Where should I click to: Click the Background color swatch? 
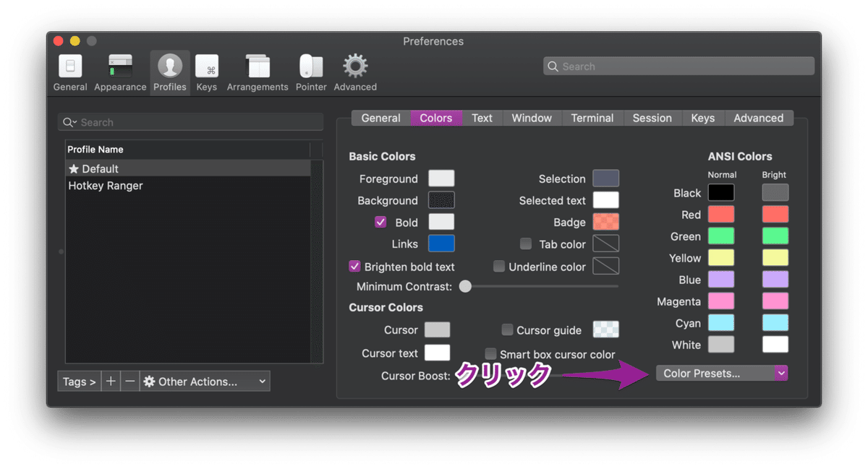click(x=441, y=200)
